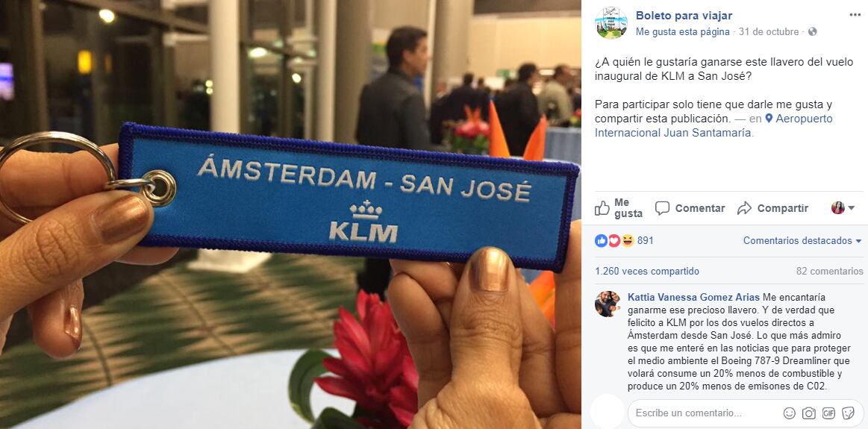
Task: Click the Comentar button
Action: (x=690, y=208)
